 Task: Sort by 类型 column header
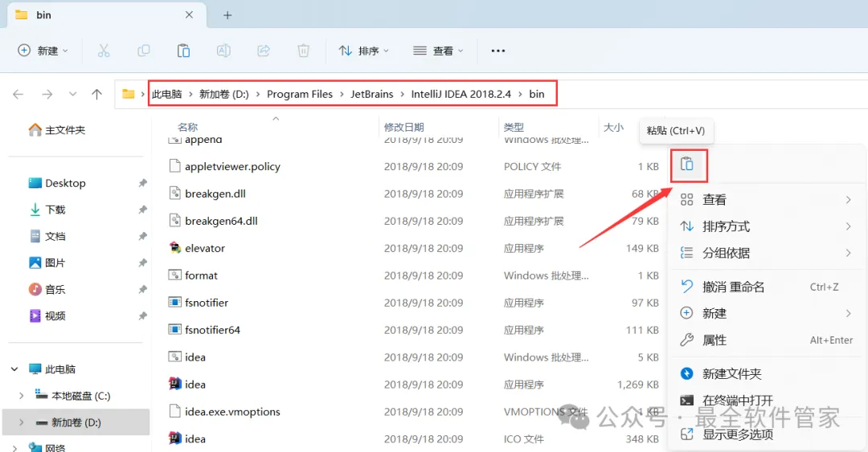(514, 127)
